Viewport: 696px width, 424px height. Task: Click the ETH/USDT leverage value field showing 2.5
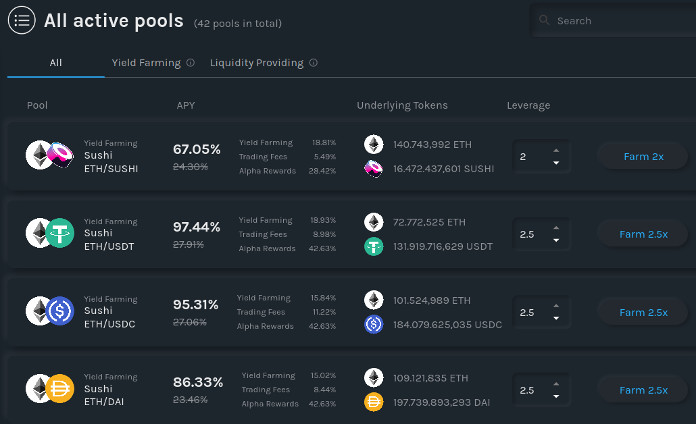click(x=541, y=234)
